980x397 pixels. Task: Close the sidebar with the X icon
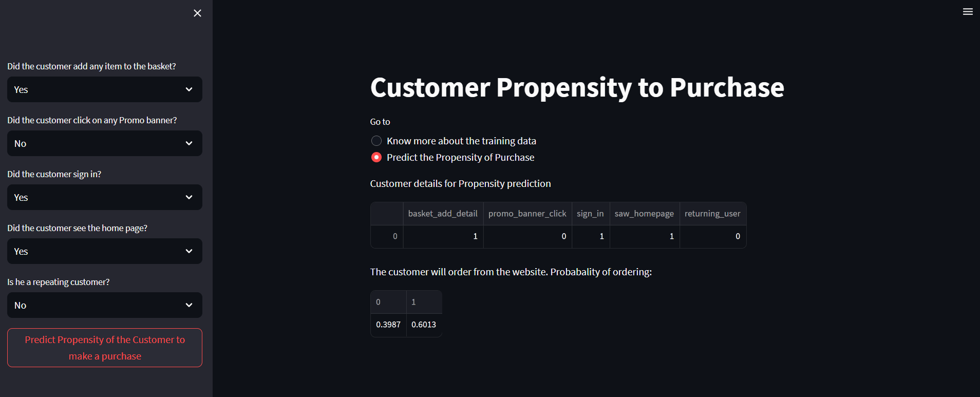197,13
